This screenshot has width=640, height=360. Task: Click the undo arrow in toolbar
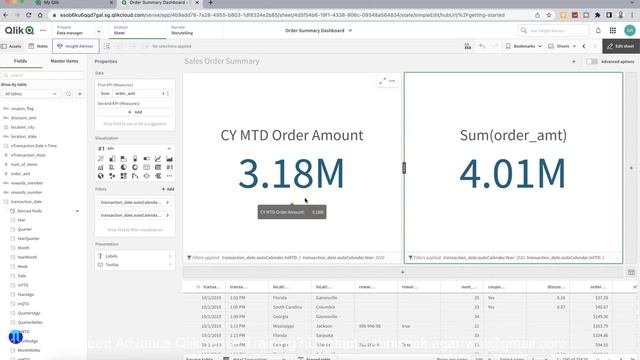pyautogui.click(x=482, y=46)
